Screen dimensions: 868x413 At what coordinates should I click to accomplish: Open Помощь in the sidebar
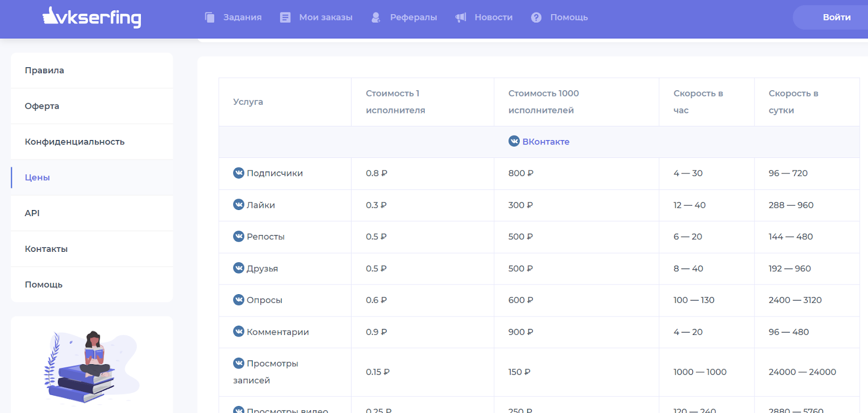coord(92,284)
